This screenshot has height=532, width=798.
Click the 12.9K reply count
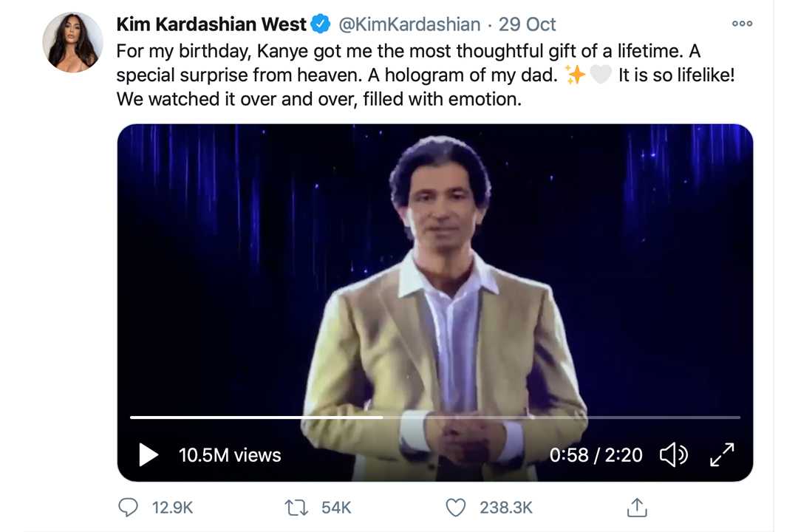coord(172,508)
